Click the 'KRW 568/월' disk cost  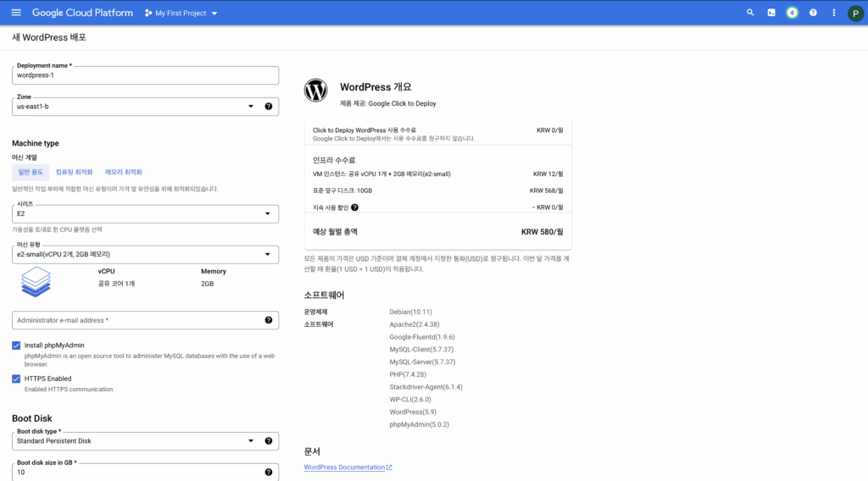(546, 191)
